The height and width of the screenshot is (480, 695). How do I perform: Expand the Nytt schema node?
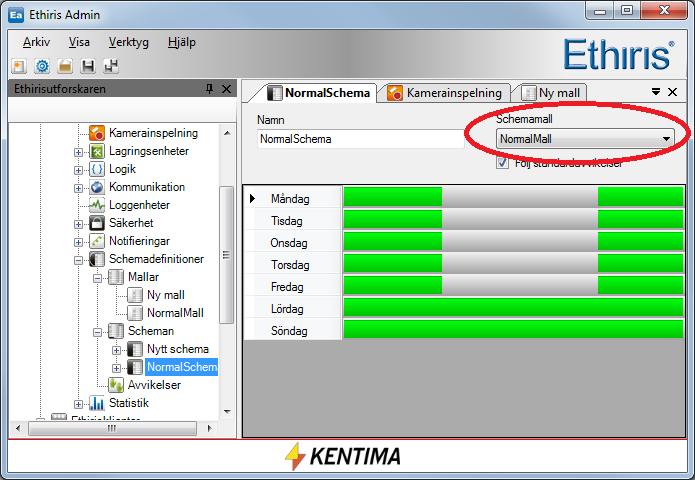coord(117,350)
